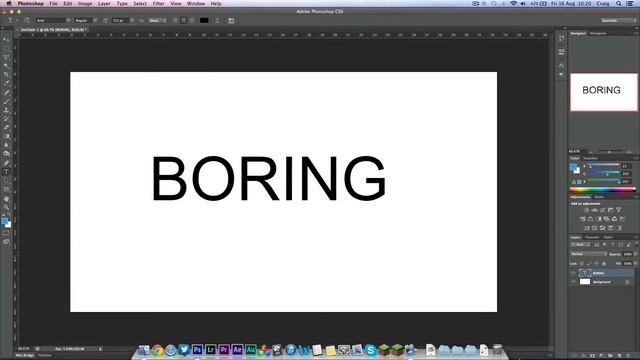The height and width of the screenshot is (360, 640).
Task: Add a Brightness/Contrast adjustment
Action: [x=586, y=210]
